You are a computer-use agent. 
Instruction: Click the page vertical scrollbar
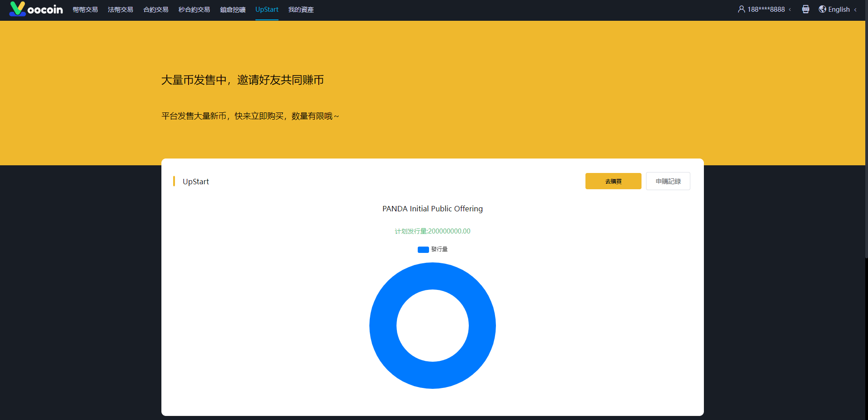866,135
